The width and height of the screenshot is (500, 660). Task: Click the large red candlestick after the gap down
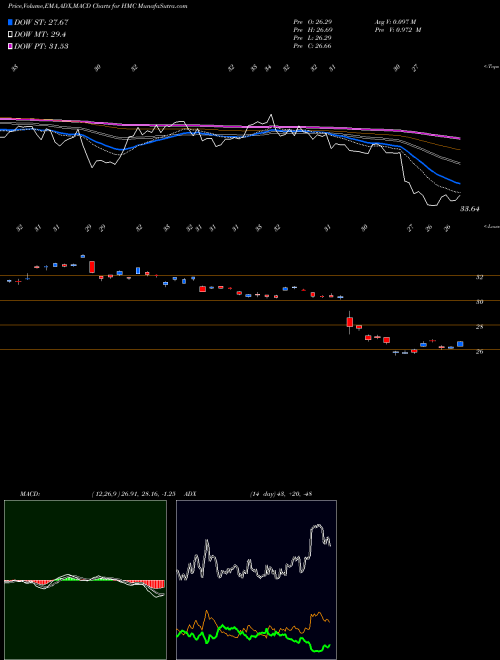tap(349, 322)
